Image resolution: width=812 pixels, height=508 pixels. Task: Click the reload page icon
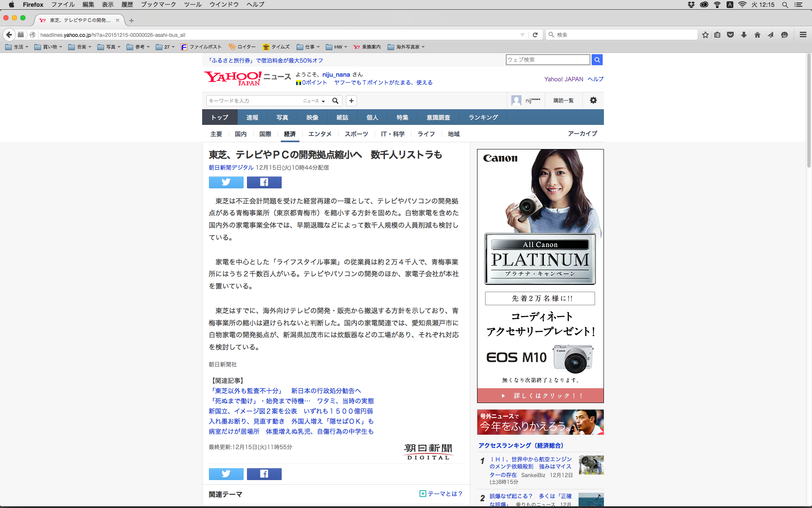click(x=535, y=35)
